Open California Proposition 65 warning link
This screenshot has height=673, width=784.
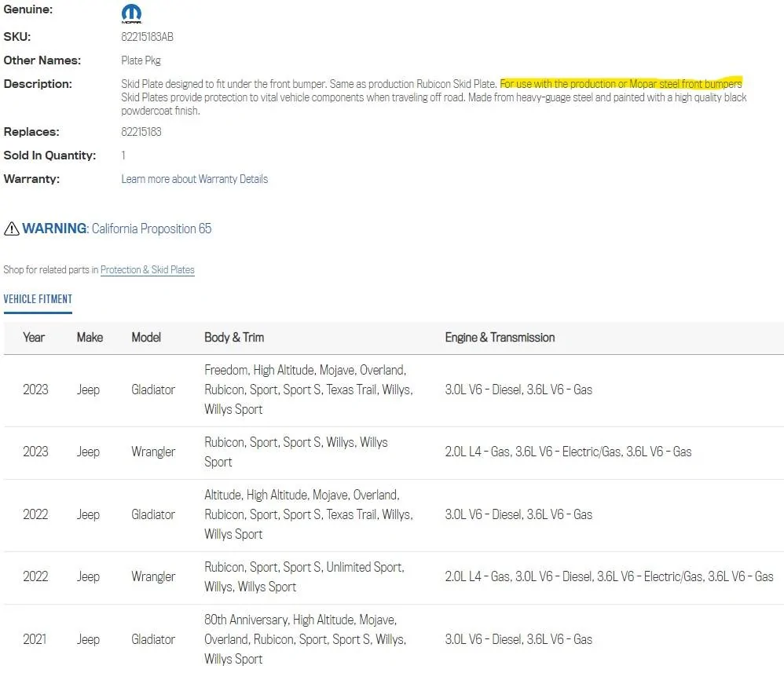(152, 229)
